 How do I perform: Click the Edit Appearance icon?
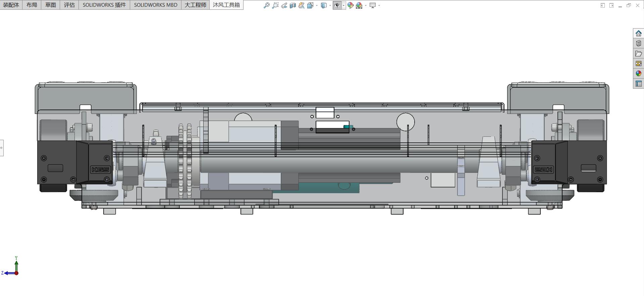pos(351,5)
